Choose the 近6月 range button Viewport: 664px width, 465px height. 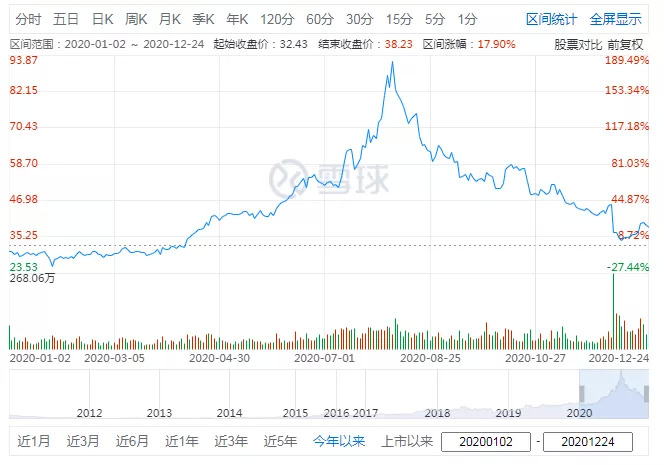point(131,441)
